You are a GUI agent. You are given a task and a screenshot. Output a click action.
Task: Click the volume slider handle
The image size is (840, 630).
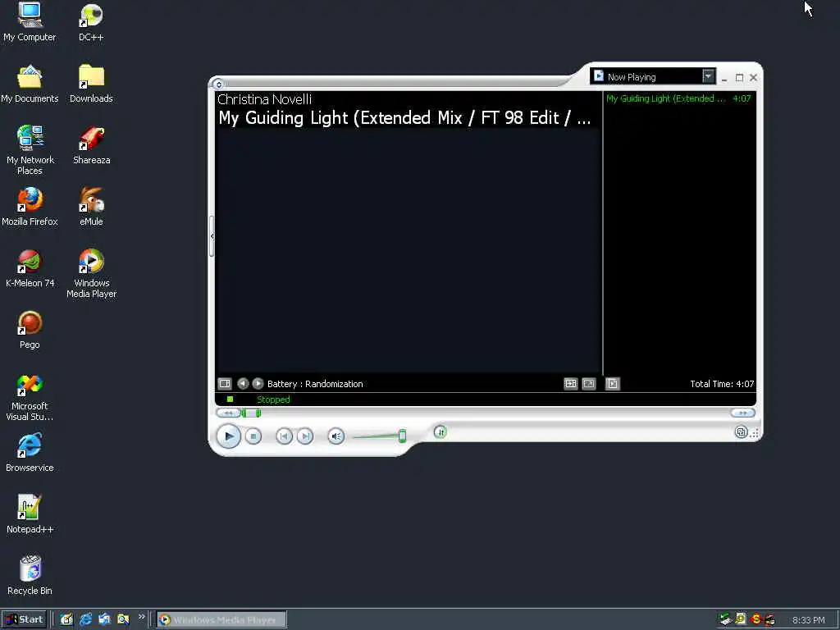coord(402,436)
